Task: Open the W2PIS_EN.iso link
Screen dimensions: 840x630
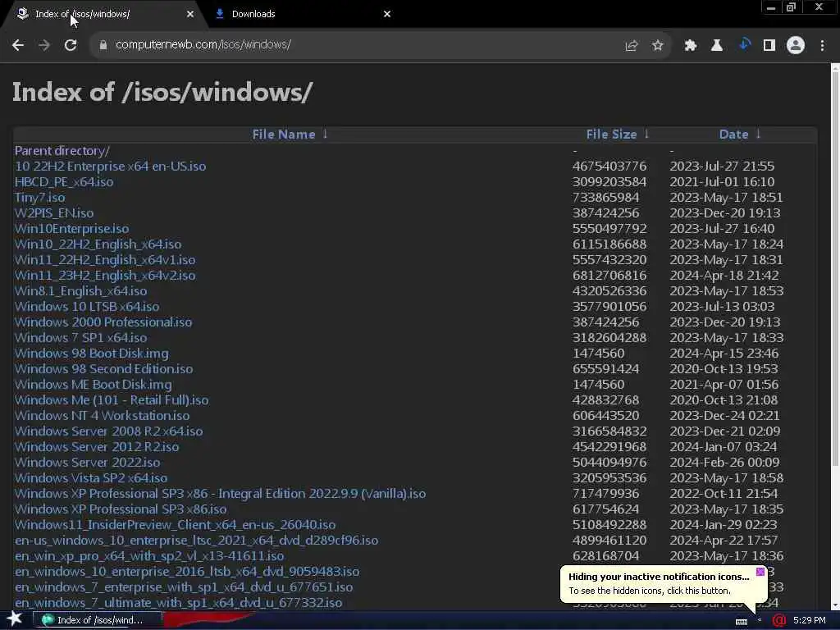Action: (x=53, y=212)
